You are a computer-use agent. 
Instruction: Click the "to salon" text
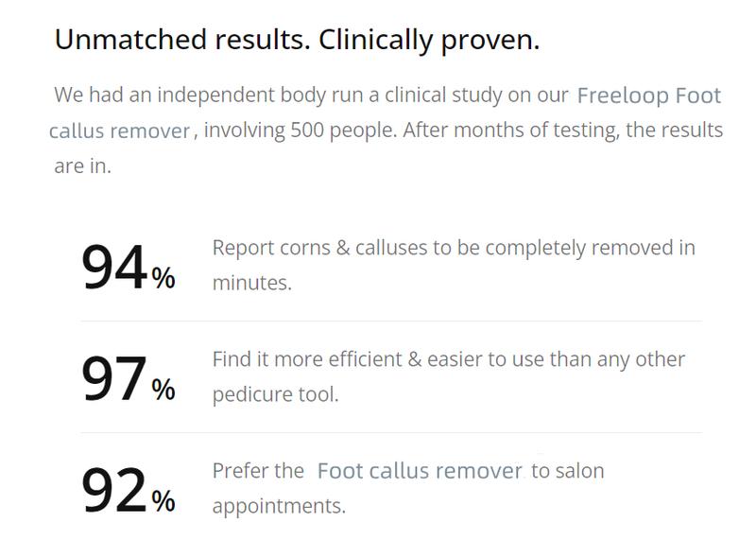pyautogui.click(x=568, y=471)
